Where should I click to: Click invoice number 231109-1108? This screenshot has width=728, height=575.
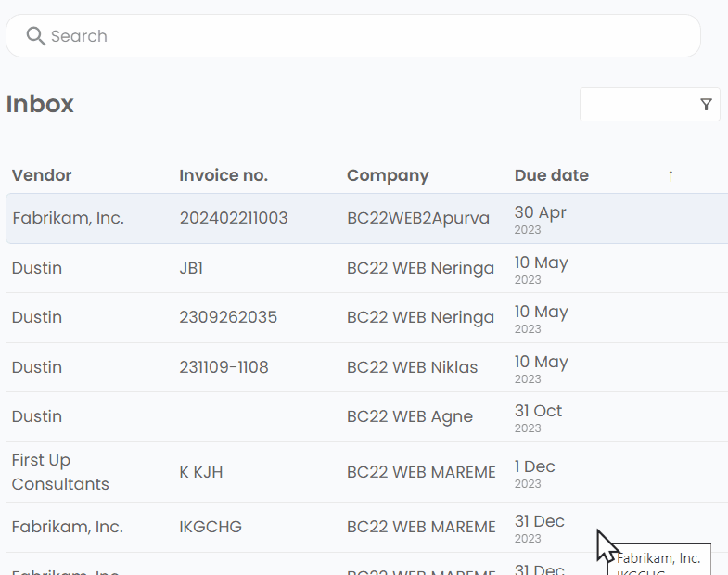pyautogui.click(x=224, y=367)
